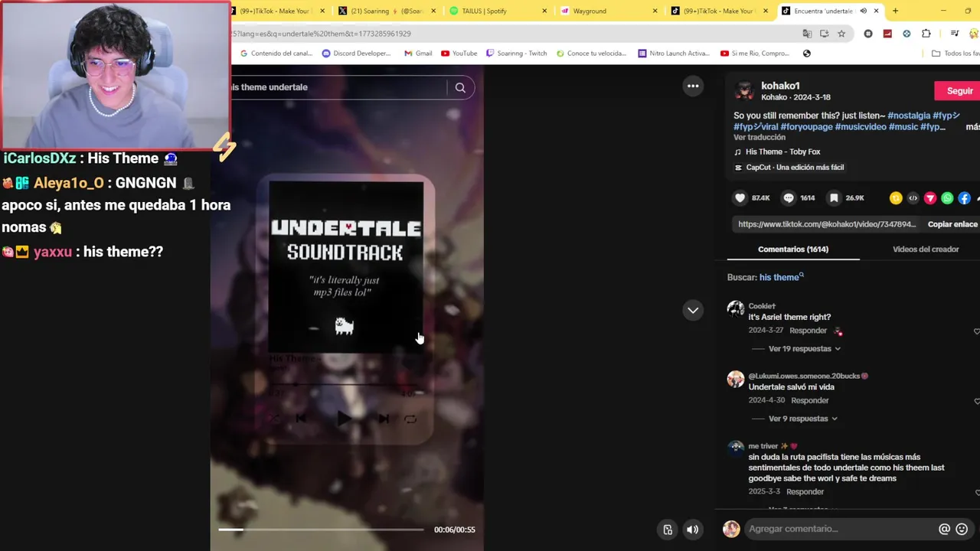Image resolution: width=980 pixels, height=551 pixels.
Task: Click the search magnifier icon in the TikTok search bar
Action: click(x=460, y=87)
